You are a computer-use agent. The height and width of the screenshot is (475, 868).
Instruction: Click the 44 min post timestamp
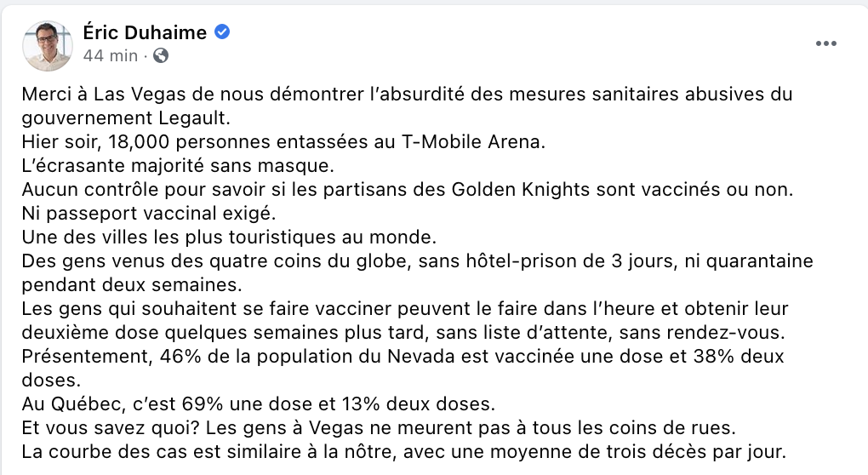click(x=110, y=55)
